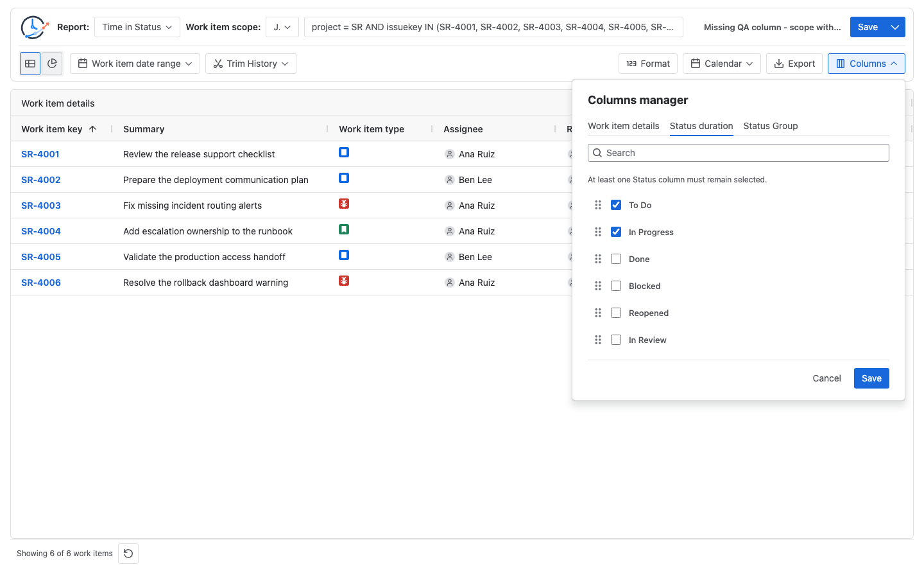Click the Format button

[x=648, y=64]
